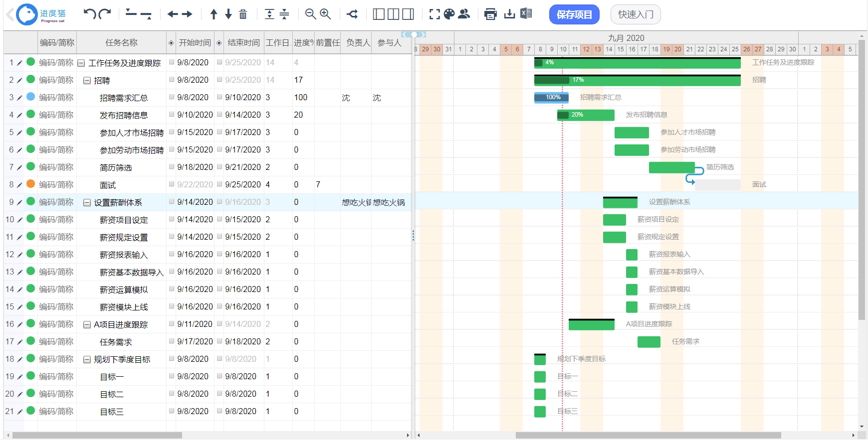The image size is (868, 440).
Task: Toggle end date checkbox for 面试 row
Action: click(219, 184)
